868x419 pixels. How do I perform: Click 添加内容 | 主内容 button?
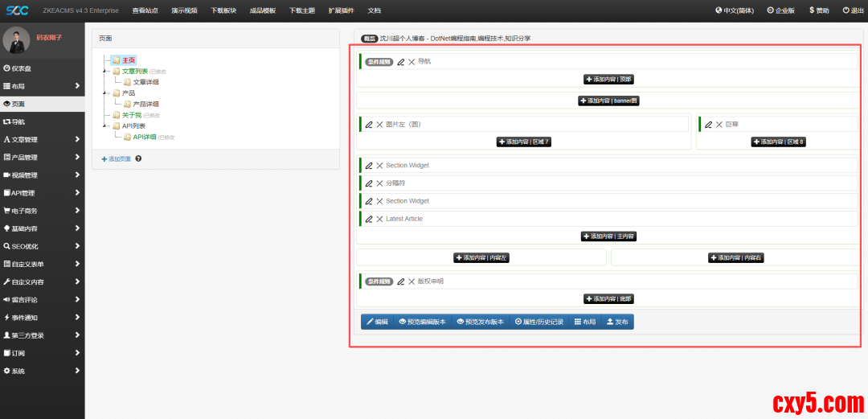pos(608,236)
